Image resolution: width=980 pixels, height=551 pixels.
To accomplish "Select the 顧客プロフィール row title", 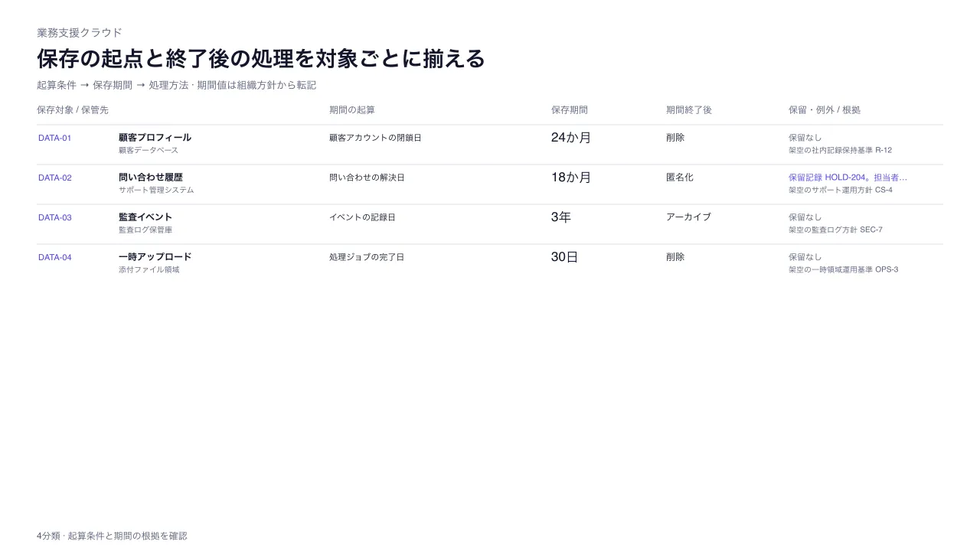I will (155, 138).
